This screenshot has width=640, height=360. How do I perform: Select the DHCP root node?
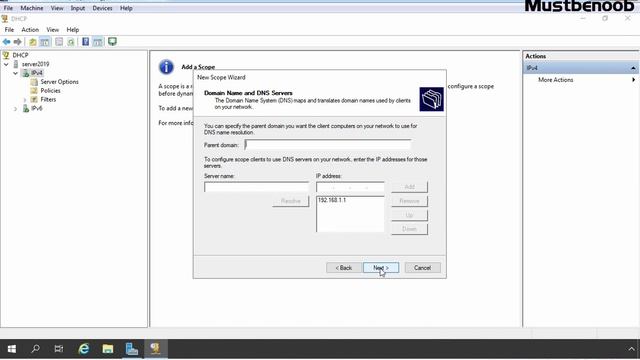(x=20, y=55)
